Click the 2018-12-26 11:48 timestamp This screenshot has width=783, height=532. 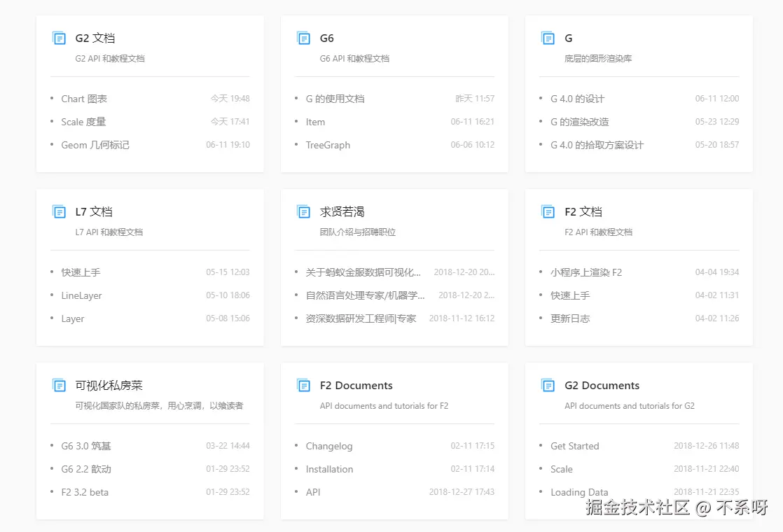tap(706, 446)
